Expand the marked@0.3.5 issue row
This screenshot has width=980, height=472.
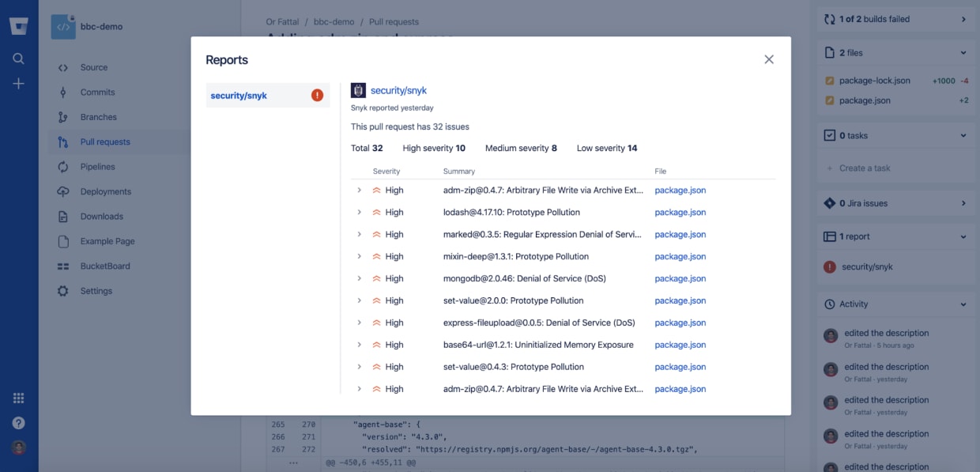tap(359, 235)
